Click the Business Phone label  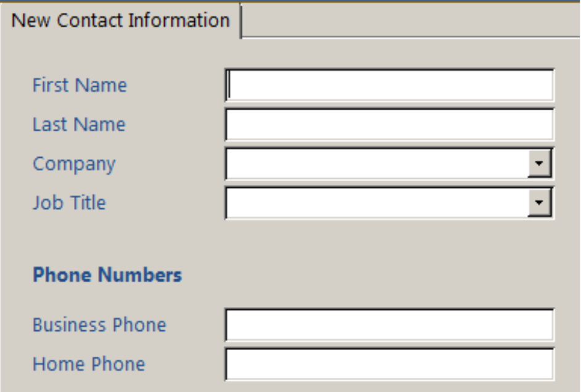[99, 325]
